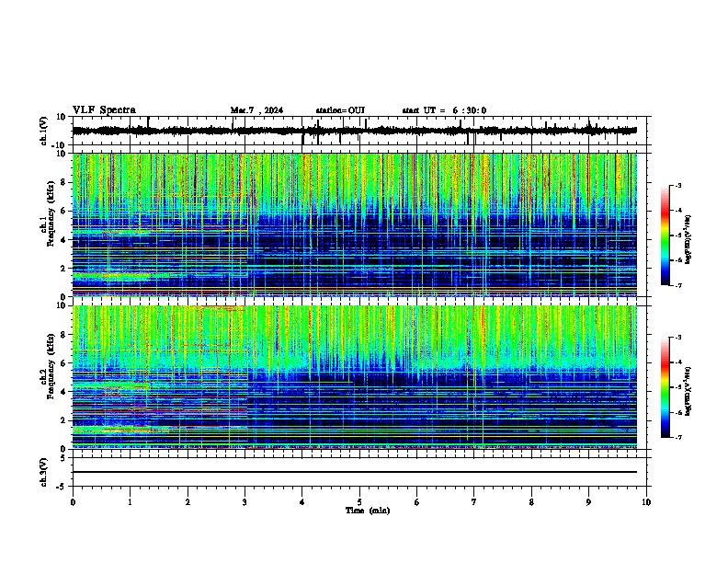The image size is (728, 563).
Task: Click the ch.2 color bar log(PSD) label
Action: pos(688,392)
